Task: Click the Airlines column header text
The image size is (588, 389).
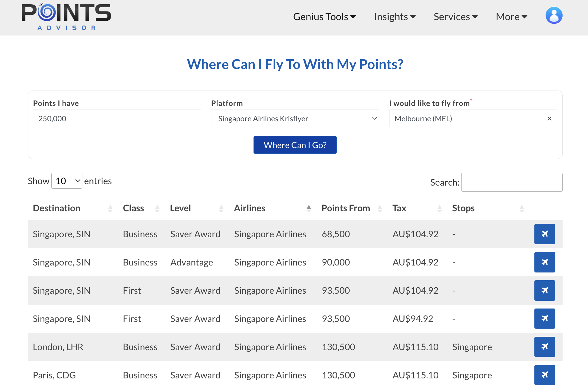Action: click(250, 208)
